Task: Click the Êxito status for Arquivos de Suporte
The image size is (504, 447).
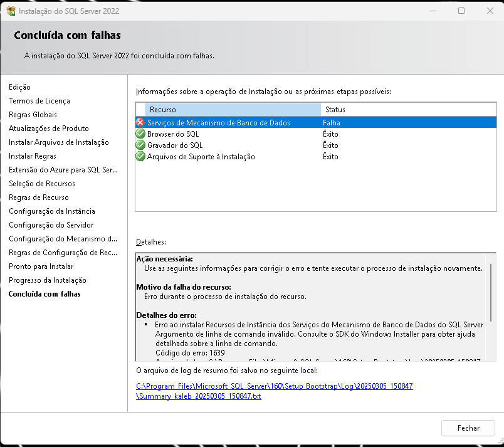Action: tap(330, 157)
